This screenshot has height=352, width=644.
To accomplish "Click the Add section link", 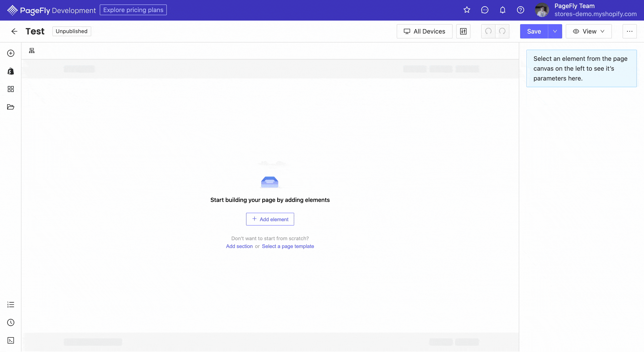I will pyautogui.click(x=239, y=246).
